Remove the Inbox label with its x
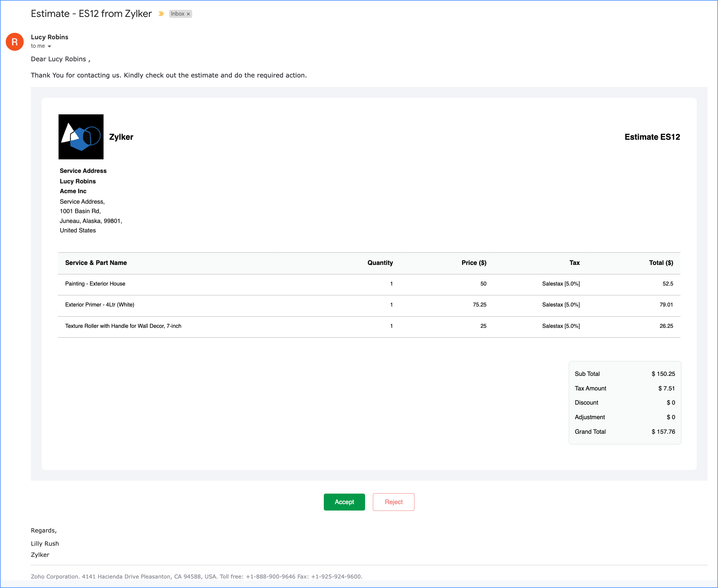Viewport: 718px width, 588px height. pos(188,14)
